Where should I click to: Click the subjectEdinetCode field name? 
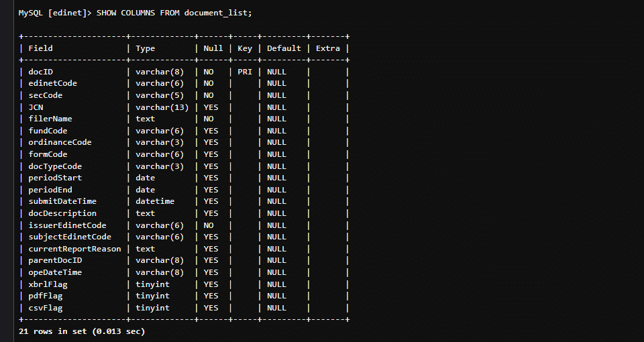point(70,237)
